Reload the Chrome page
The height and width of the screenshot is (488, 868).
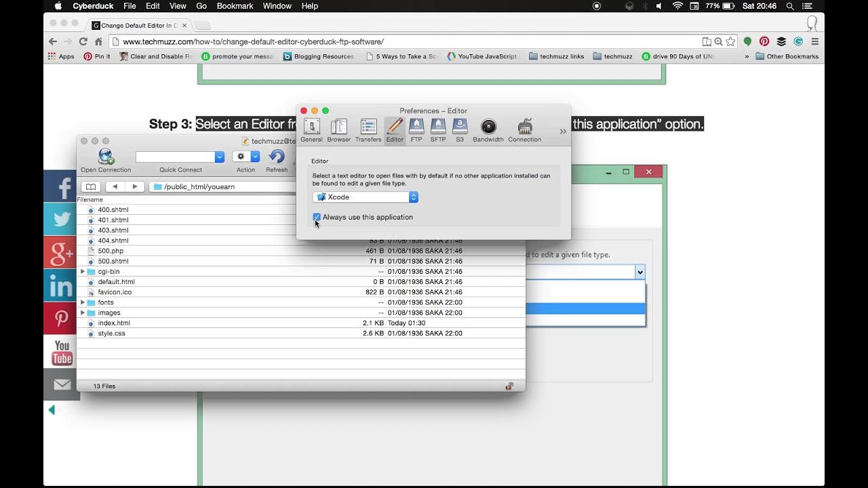83,41
